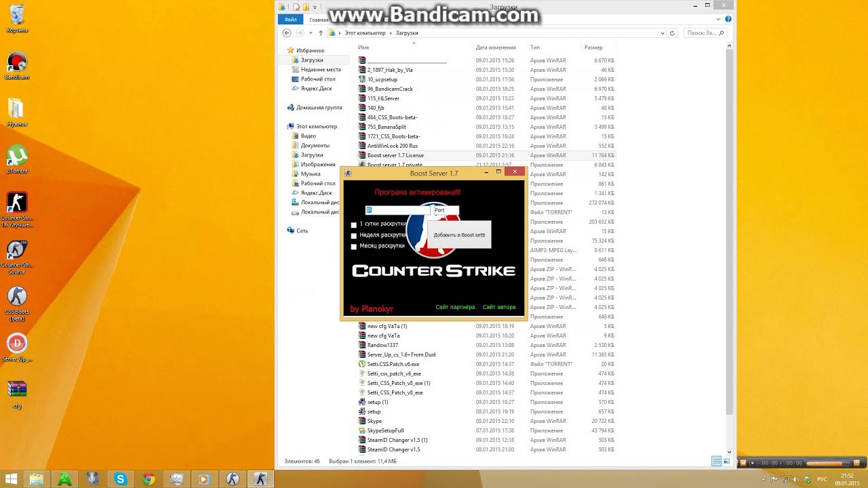
Task: Sort by "Тип" column header
Action: click(535, 47)
